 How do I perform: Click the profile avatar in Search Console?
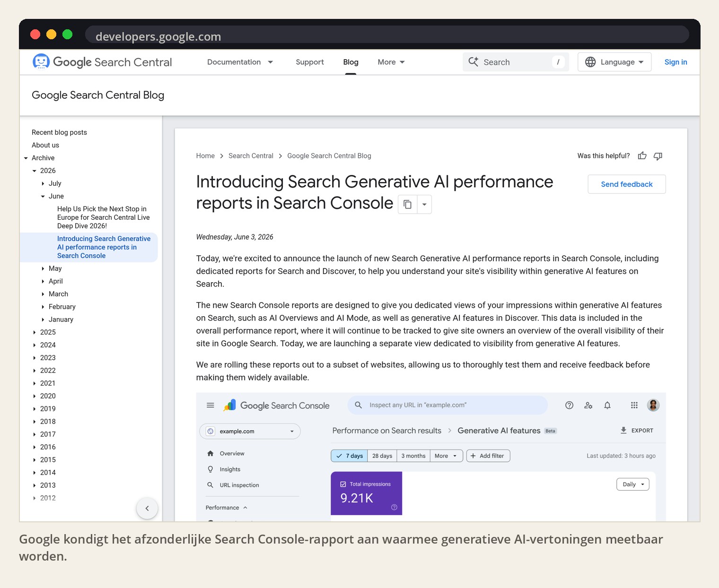[653, 405]
